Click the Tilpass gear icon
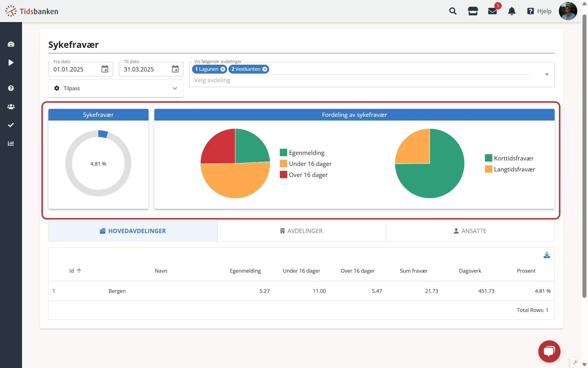The height and width of the screenshot is (368, 588). (57, 88)
